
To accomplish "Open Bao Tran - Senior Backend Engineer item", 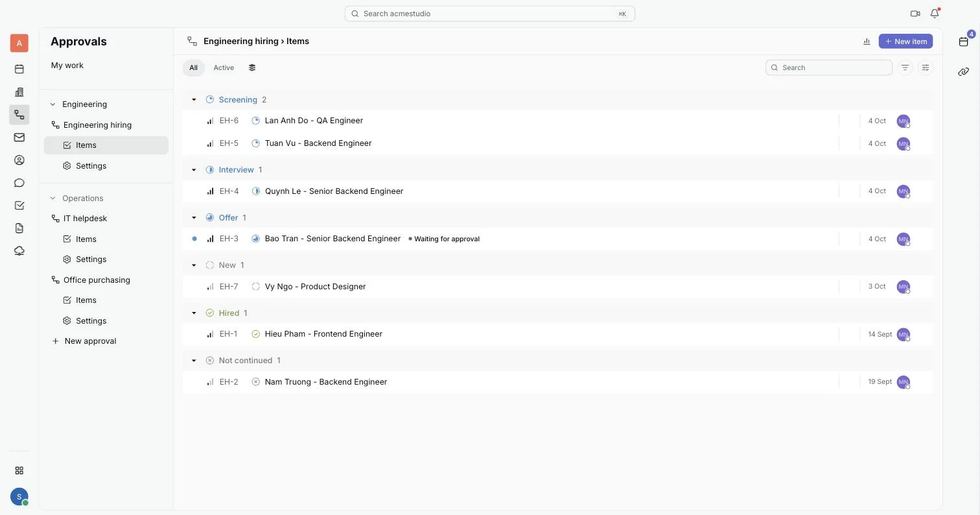I will click(x=332, y=239).
